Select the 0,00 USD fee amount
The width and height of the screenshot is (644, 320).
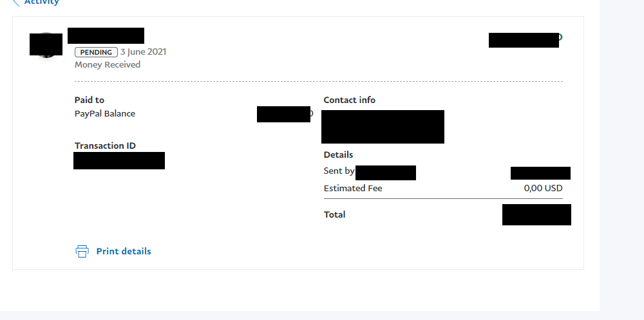[544, 189]
